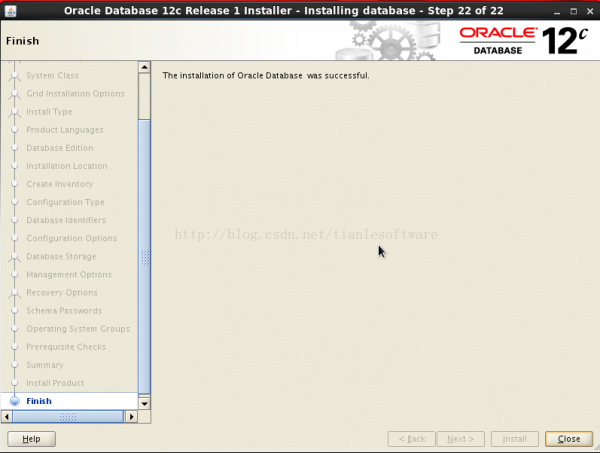Minimize the installer window

pyautogui.click(x=557, y=11)
